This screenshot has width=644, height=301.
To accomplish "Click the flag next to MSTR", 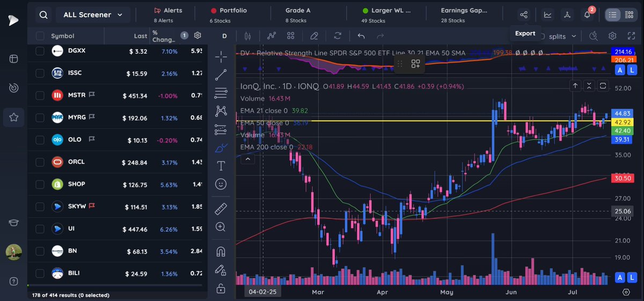I will [91, 96].
